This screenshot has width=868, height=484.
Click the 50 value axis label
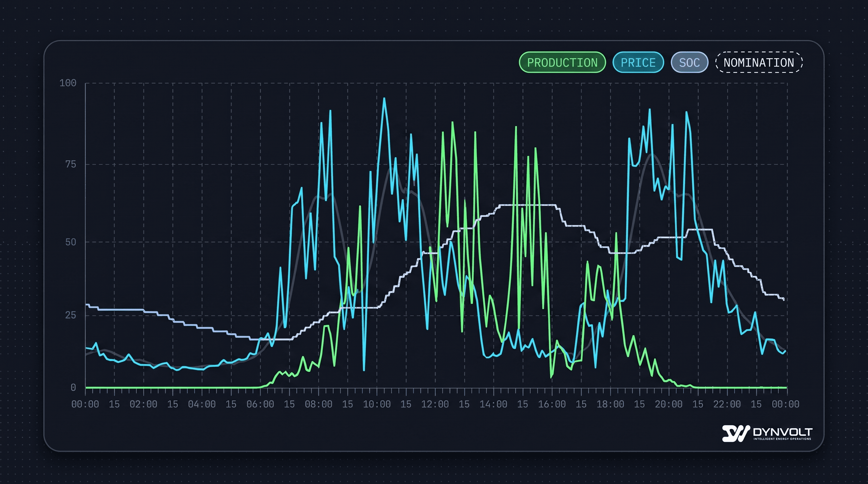pyautogui.click(x=71, y=242)
